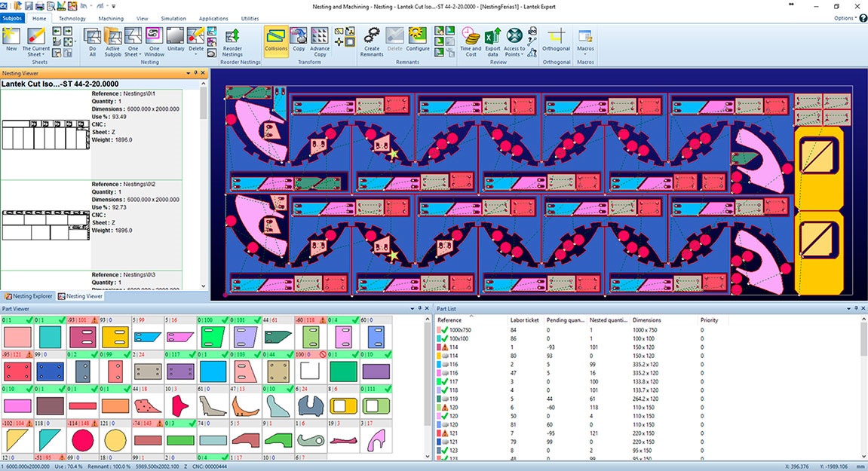
Task: Close the Part List panel
Action: click(x=863, y=309)
